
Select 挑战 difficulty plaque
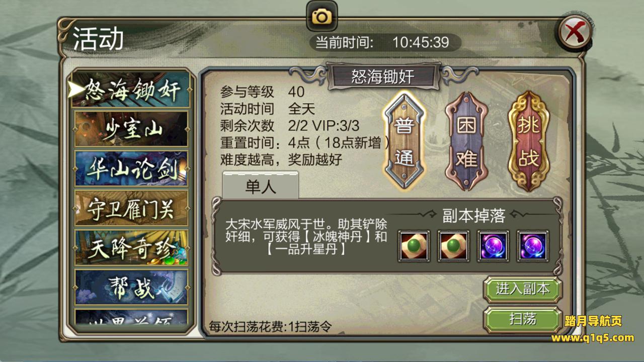point(528,141)
